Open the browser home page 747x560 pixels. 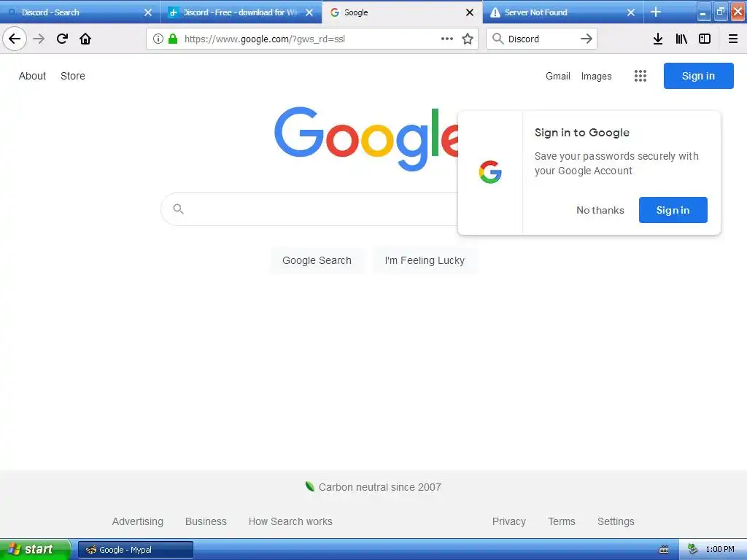tap(85, 39)
